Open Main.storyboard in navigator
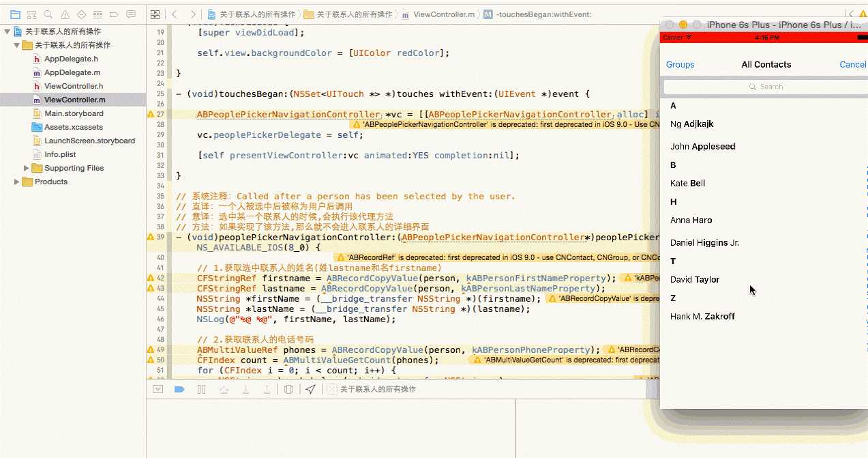The height and width of the screenshot is (458, 868). coord(74,113)
